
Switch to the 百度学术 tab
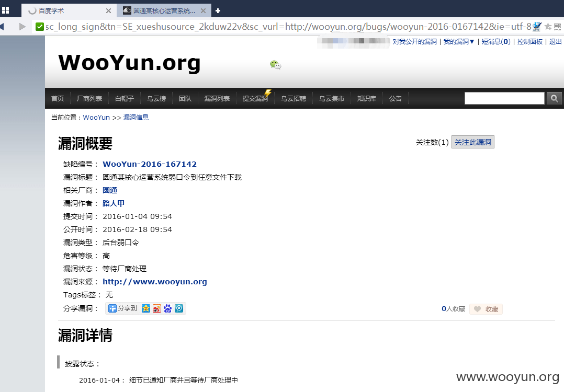69,11
